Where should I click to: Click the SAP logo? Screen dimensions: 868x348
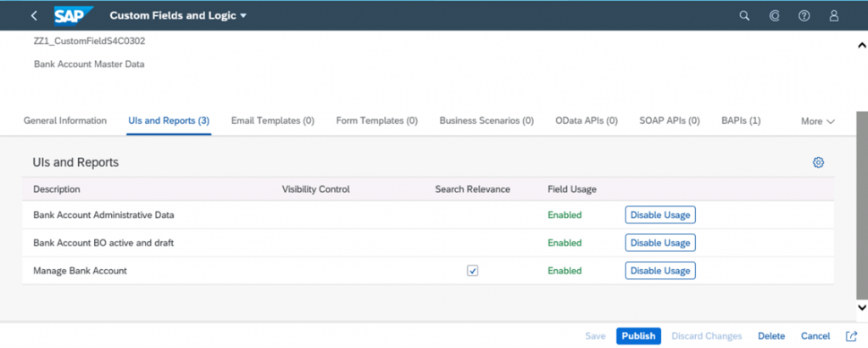74,15
